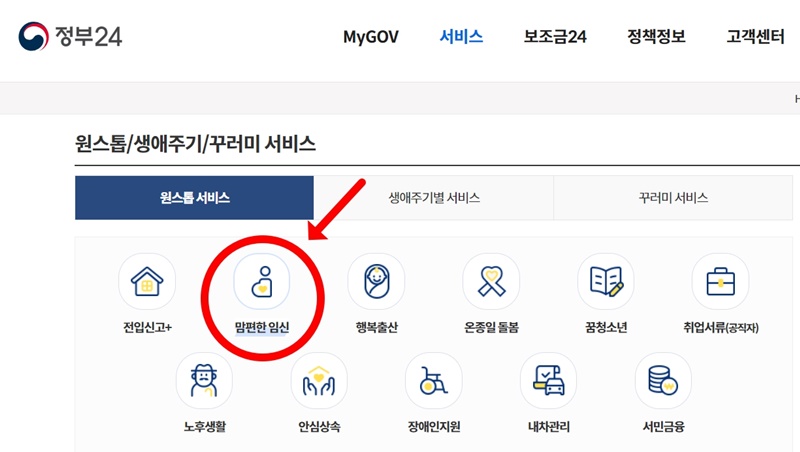
Task: Open the 서비스 menu
Action: pyautogui.click(x=461, y=36)
